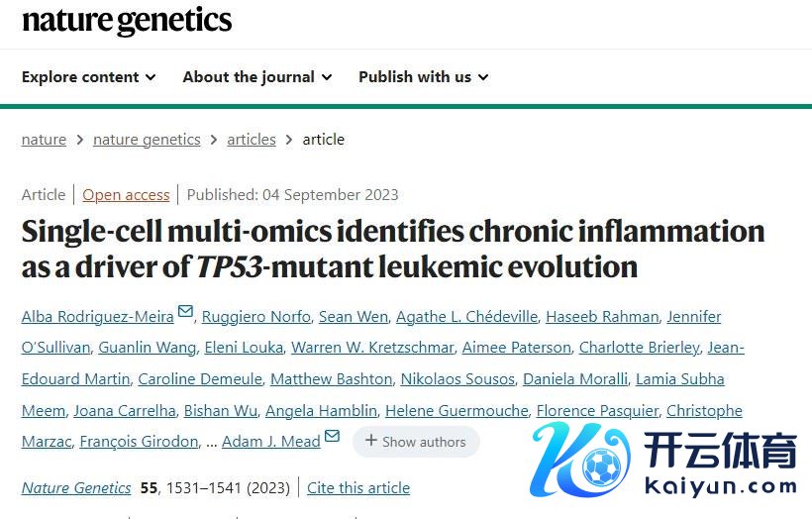Screen dimensions: 812x519
Task: Show the full authors list
Action: tap(416, 442)
